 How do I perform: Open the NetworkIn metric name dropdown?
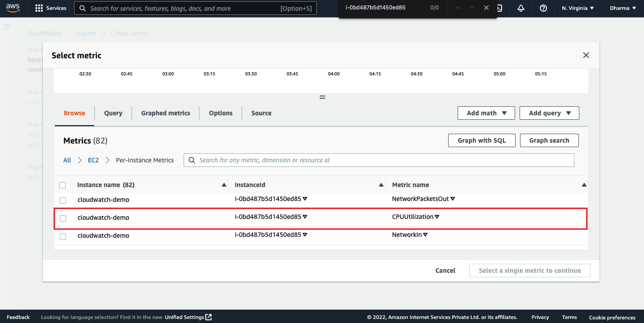pos(425,235)
